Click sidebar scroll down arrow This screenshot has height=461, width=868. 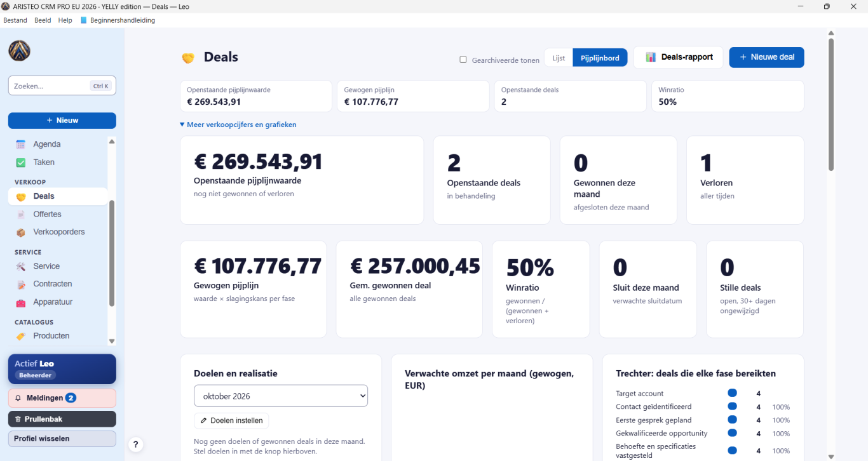[112, 341]
